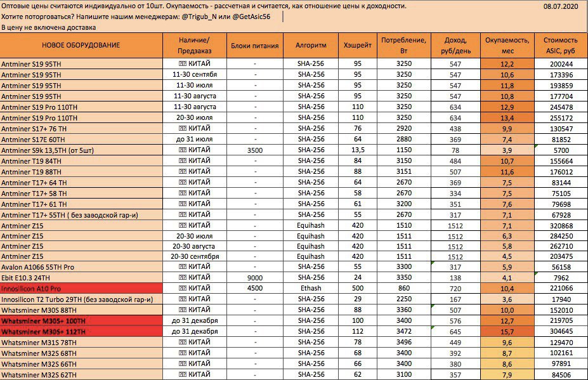Select the 'Whatsminer M32S 62TH' cell
588x380 pixels.
pos(81,375)
